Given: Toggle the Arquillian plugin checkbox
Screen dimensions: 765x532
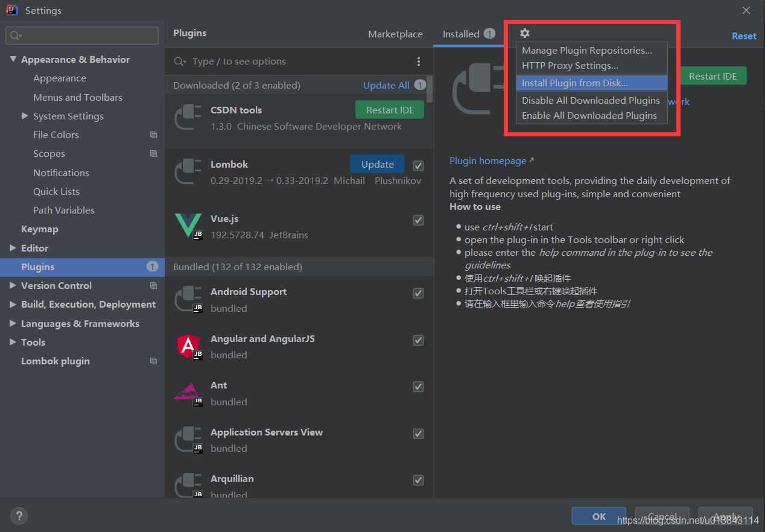Looking at the screenshot, I should coord(418,480).
